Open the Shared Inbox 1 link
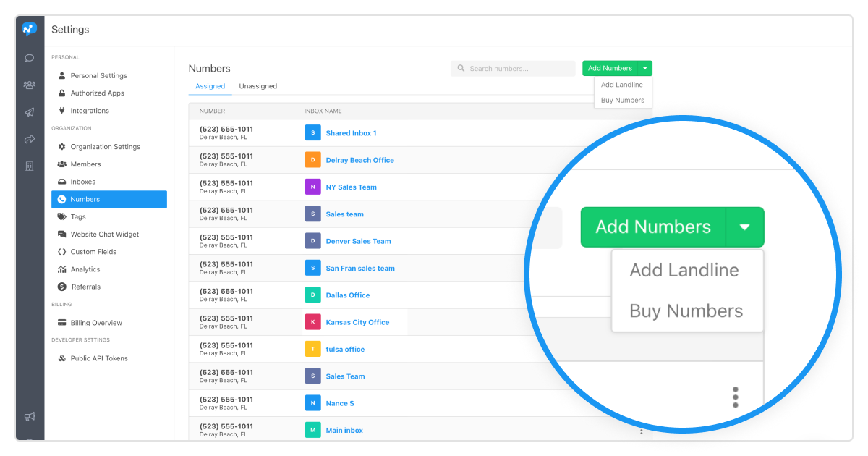The height and width of the screenshot is (456, 868). coord(352,133)
